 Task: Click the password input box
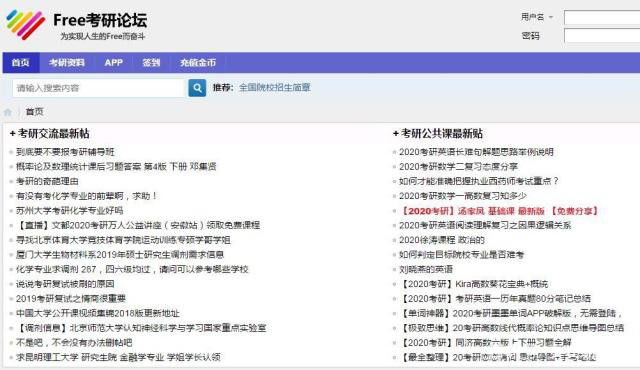point(602,36)
